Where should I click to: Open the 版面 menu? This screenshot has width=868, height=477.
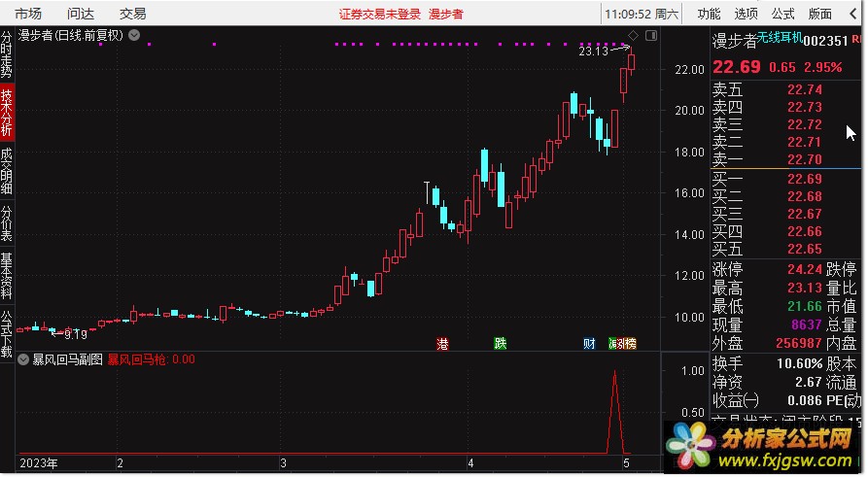coord(819,14)
